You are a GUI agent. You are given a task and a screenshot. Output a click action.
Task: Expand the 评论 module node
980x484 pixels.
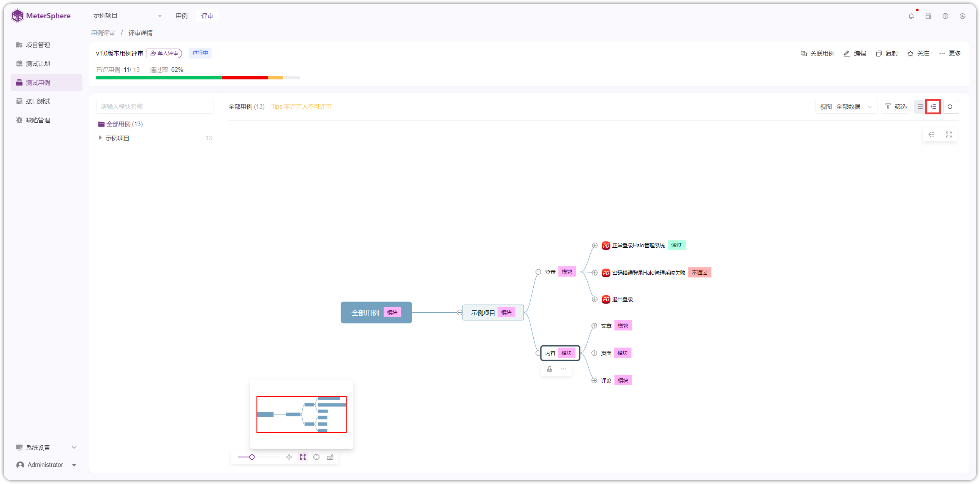pyautogui.click(x=594, y=381)
